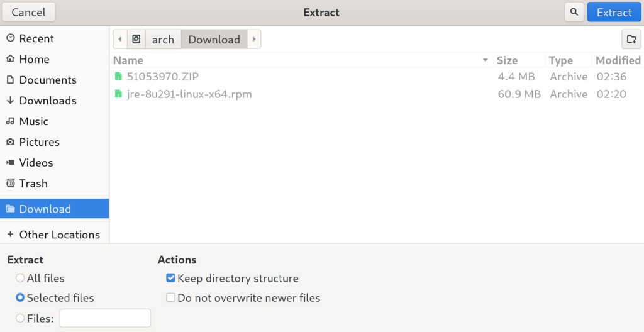Focus the Files pattern text field
Image resolution: width=644 pixels, height=332 pixels.
click(105, 318)
